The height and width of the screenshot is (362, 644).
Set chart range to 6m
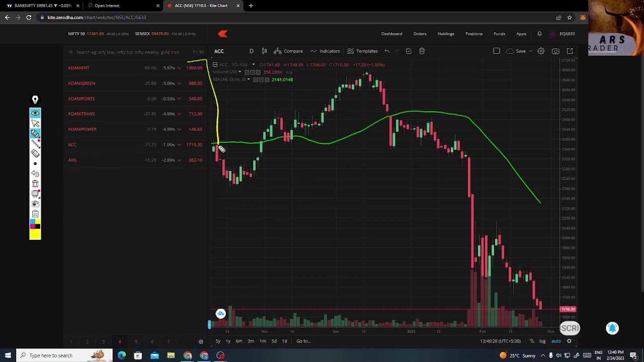pos(239,341)
